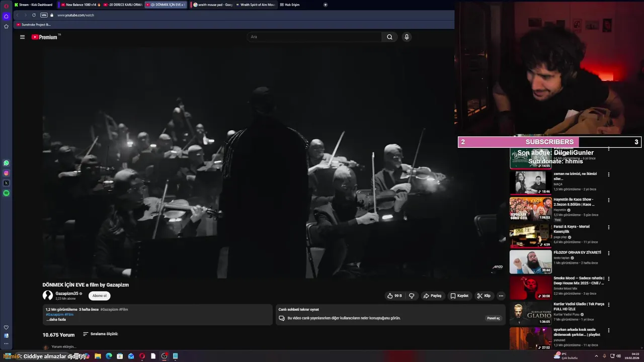This screenshot has height=362, width=644.
Task: Open 'Hayrettin ile Kaos Show' video thumbnail
Action: point(530,209)
